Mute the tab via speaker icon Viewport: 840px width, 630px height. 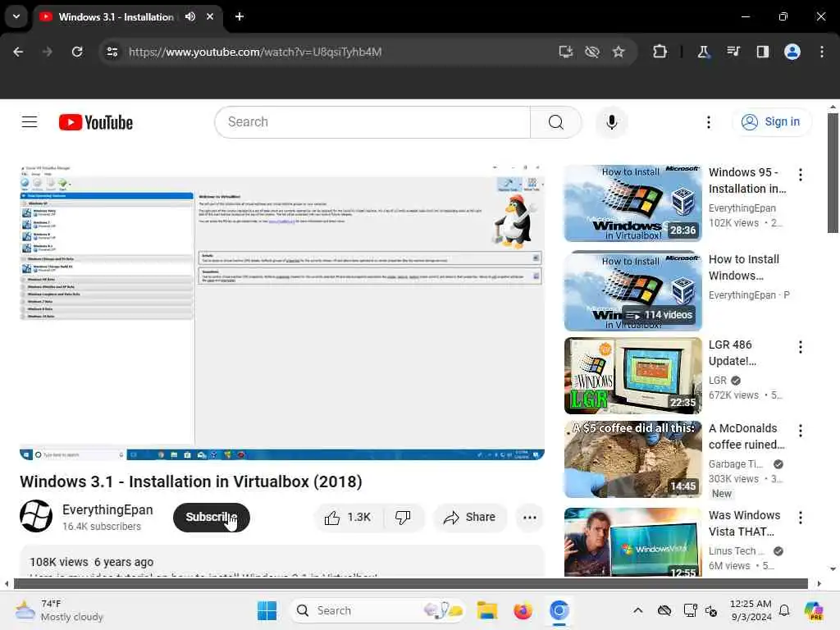click(190, 16)
